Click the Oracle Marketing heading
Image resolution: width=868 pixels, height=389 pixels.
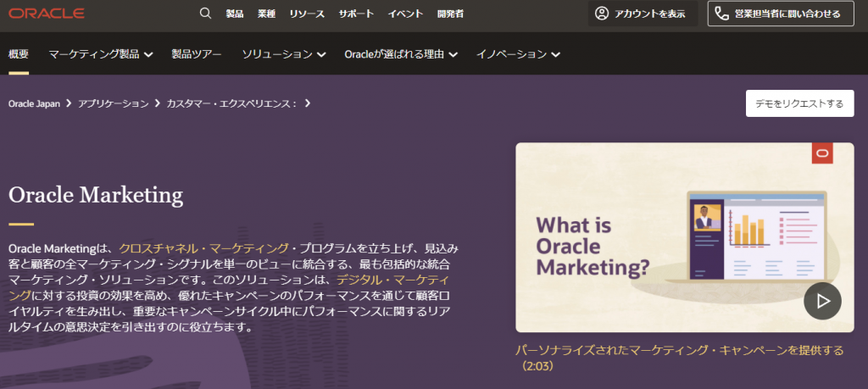point(96,195)
